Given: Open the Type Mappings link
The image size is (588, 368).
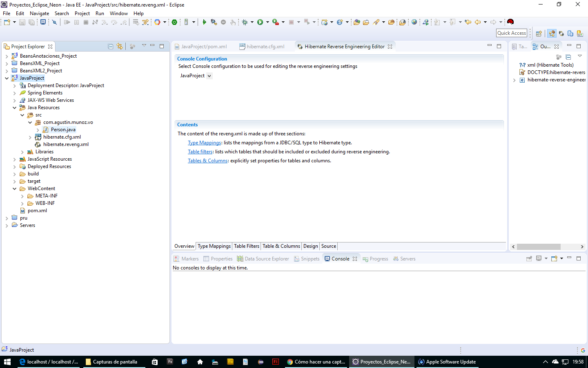Looking at the screenshot, I should click(205, 143).
